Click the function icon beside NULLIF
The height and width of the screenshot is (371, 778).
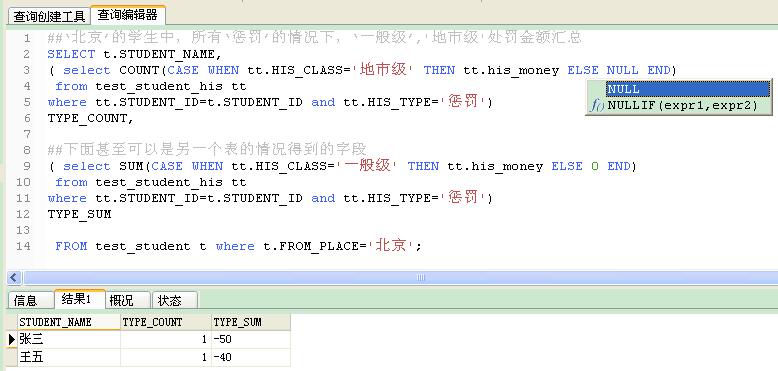597,105
